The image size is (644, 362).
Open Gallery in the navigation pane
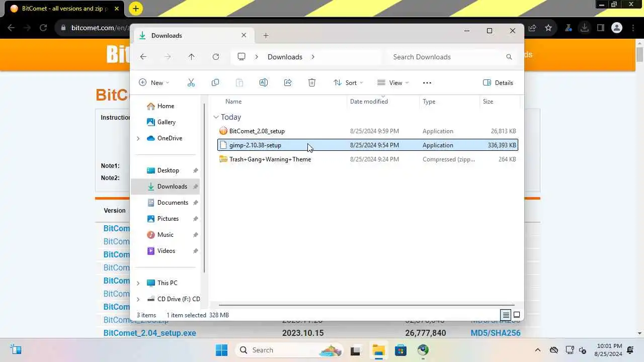[x=166, y=122]
